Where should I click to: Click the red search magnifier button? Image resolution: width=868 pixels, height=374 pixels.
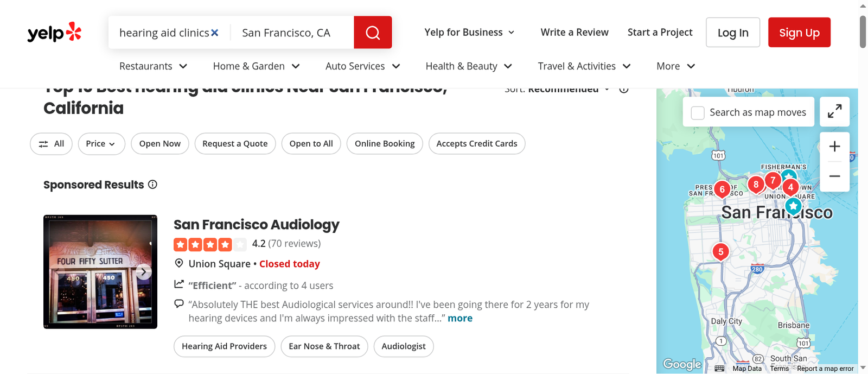point(373,33)
